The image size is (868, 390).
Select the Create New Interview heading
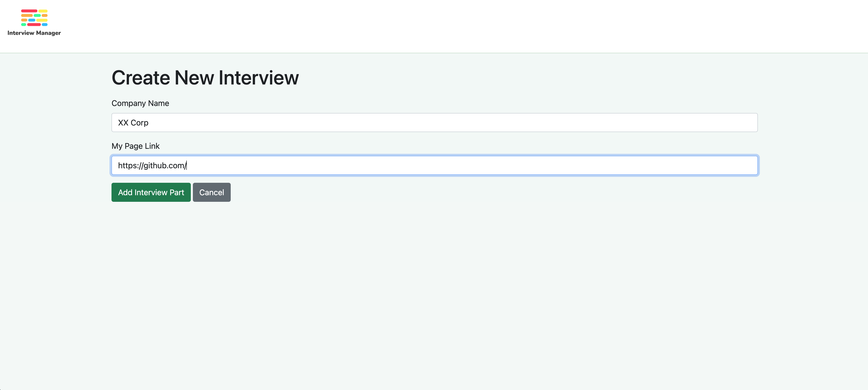pos(205,77)
